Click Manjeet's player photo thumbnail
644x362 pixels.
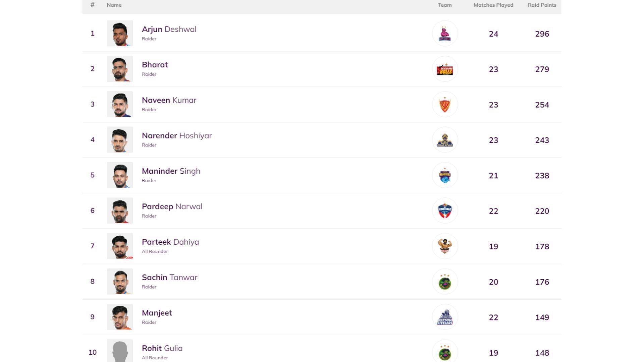120,317
